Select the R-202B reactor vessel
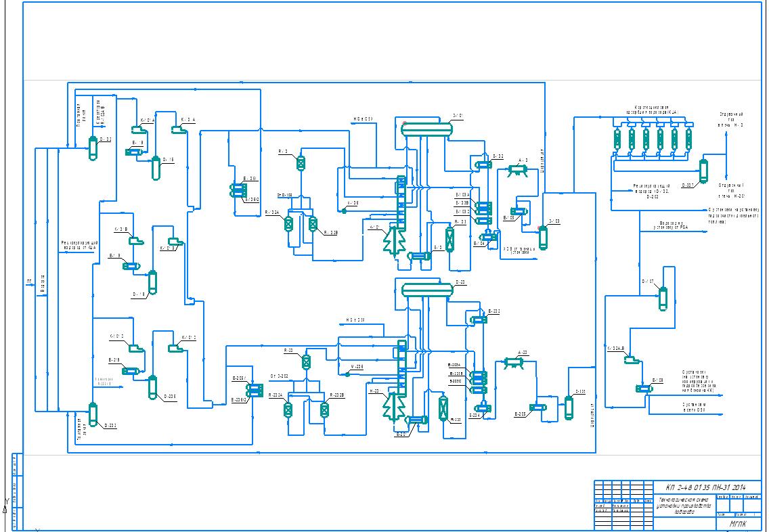The width and height of the screenshot is (769, 532). pyautogui.click(x=324, y=409)
